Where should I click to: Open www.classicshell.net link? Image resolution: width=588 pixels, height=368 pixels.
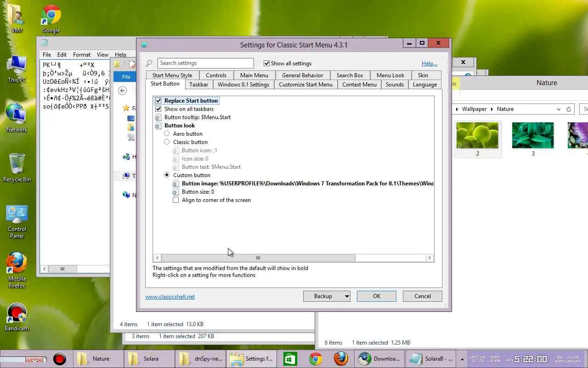pyautogui.click(x=170, y=297)
